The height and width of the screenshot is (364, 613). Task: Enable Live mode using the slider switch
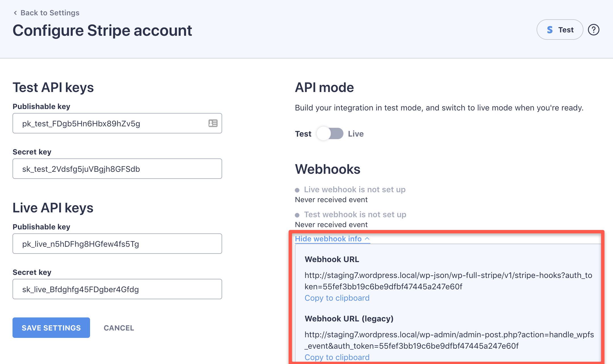pos(330,133)
